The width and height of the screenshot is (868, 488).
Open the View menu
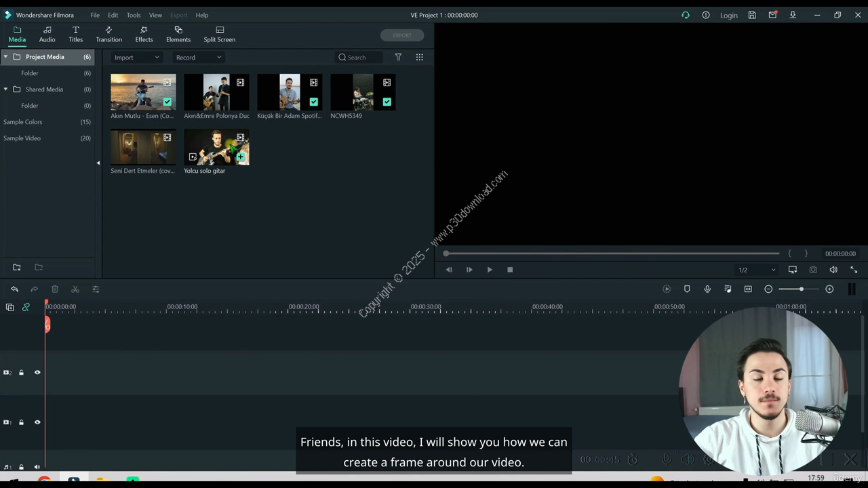point(155,15)
